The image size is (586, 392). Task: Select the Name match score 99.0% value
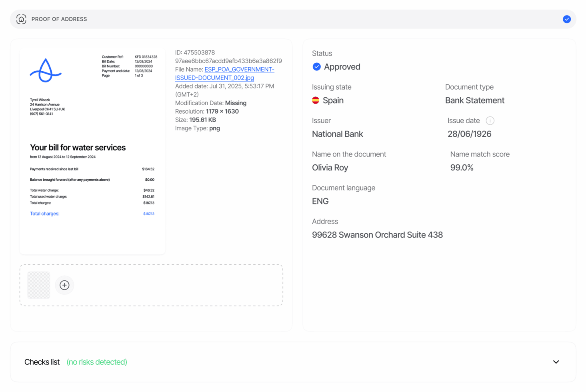(x=462, y=168)
